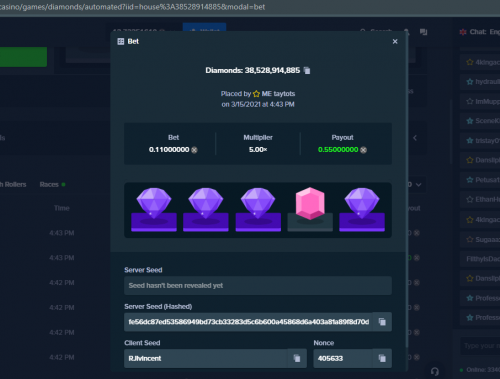Click the currency icon beside the payout
Image resolution: width=500 pixels, height=379 pixels.
(363, 150)
